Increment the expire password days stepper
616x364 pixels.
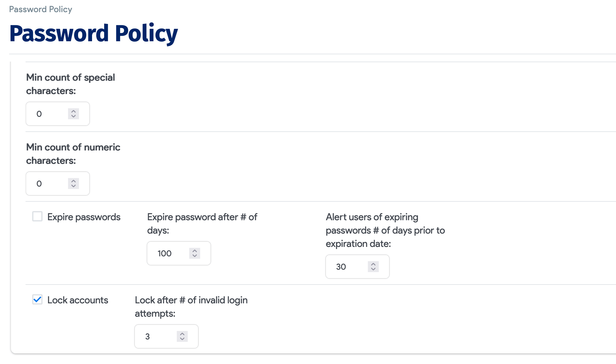(194, 251)
